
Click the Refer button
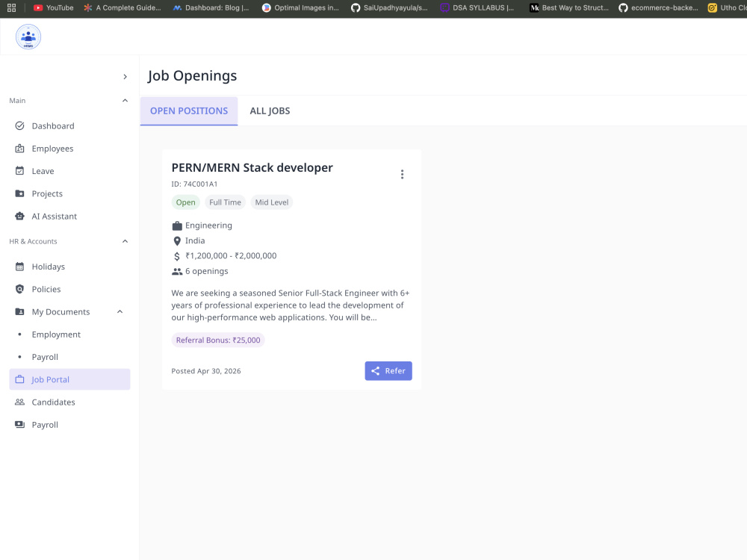coord(388,371)
